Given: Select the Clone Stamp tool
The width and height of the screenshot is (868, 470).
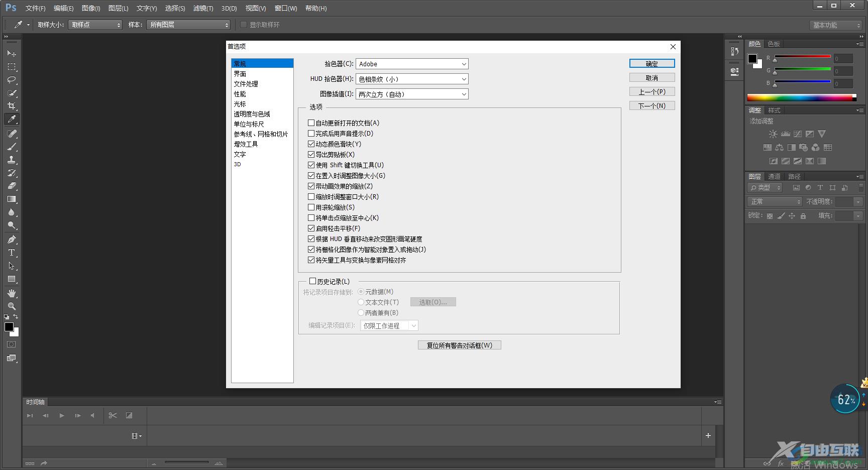Looking at the screenshot, I should coord(12,160).
